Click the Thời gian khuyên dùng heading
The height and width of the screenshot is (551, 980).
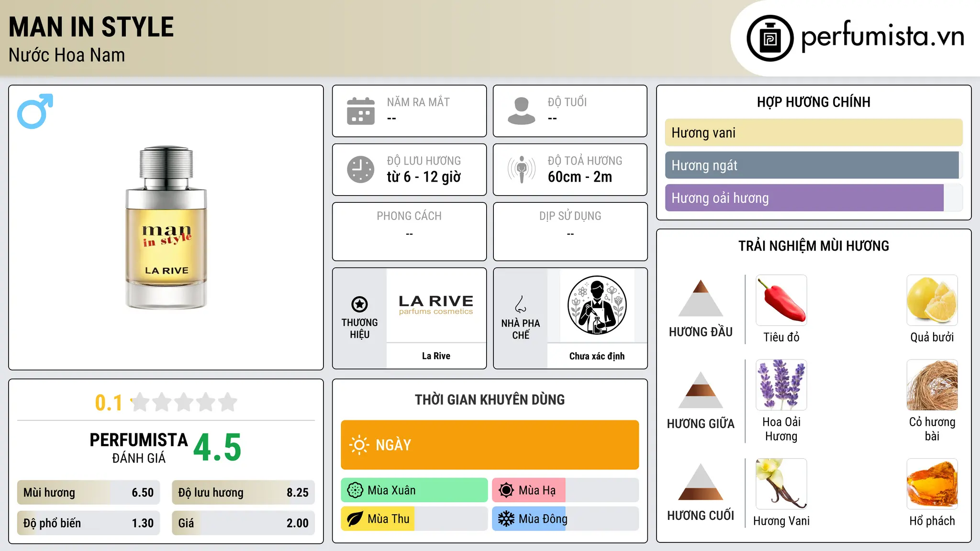[x=490, y=399]
